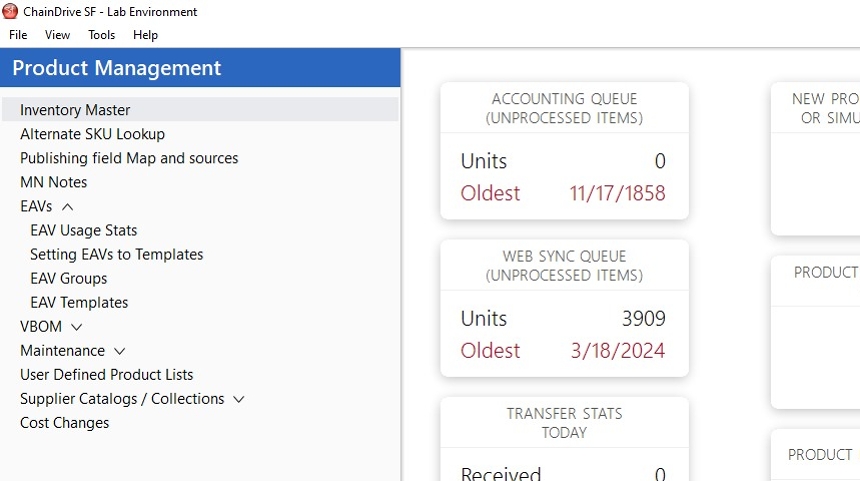Expand Supplier Catalogs / Collections chevron
The height and width of the screenshot is (481, 860).
tap(239, 400)
